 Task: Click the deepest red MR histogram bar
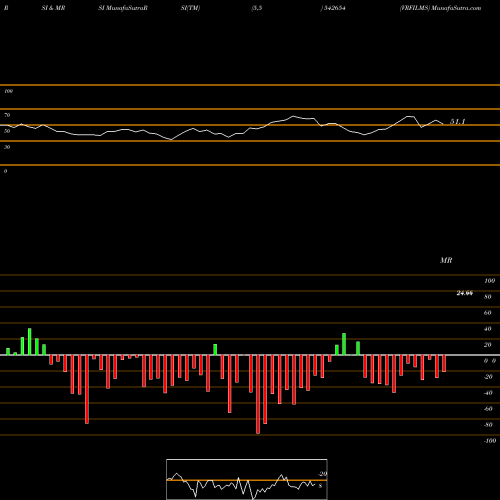tap(258, 394)
